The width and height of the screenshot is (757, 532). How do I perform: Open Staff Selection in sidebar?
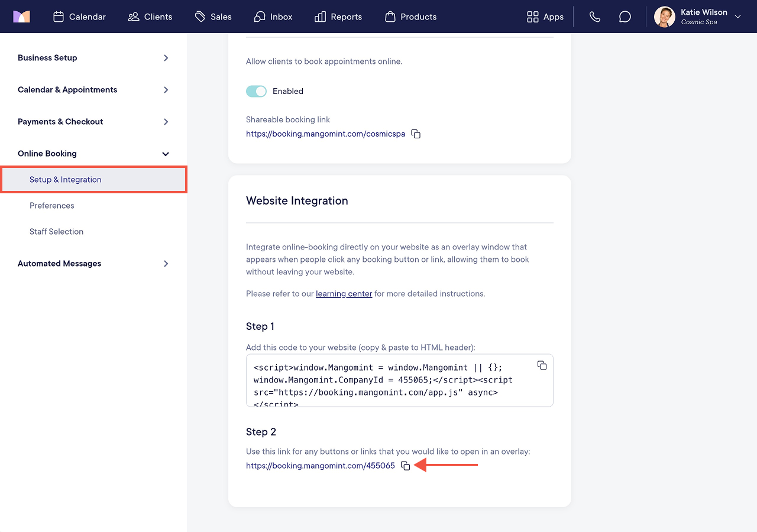[57, 232]
